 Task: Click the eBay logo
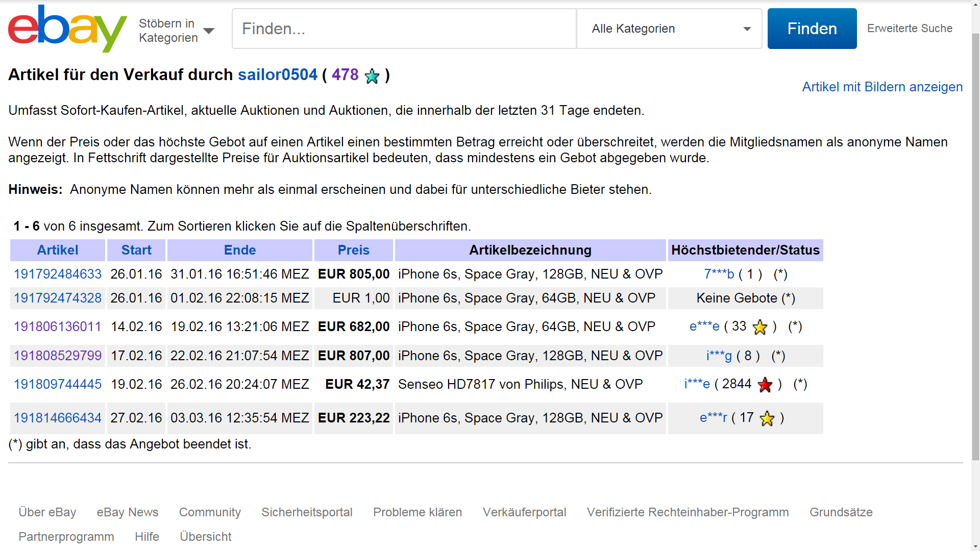pyautogui.click(x=67, y=29)
